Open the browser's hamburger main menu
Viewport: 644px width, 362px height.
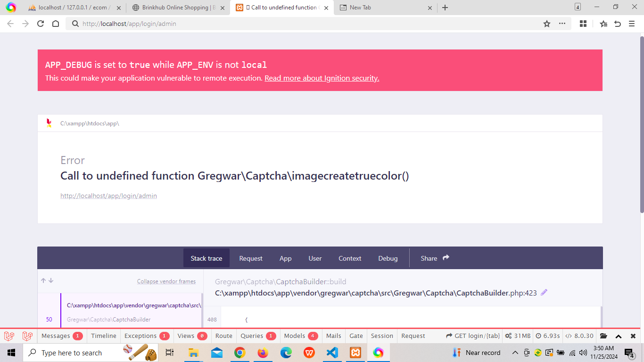click(632, 24)
